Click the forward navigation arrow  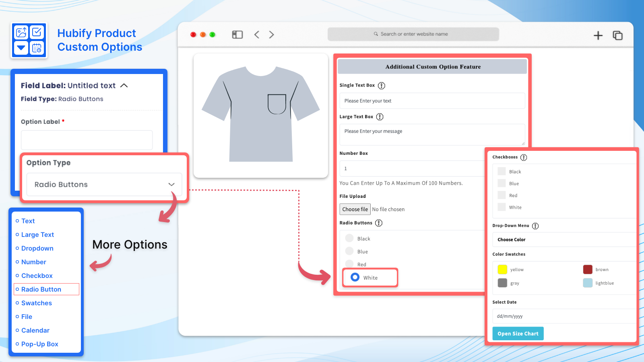[272, 34]
